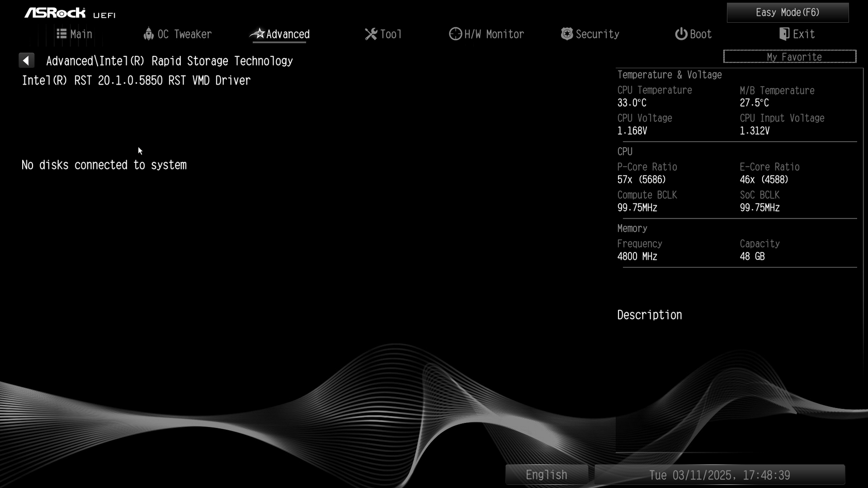Screen dimensions: 868x488
Task: Click the Boot power icon
Action: point(681,34)
